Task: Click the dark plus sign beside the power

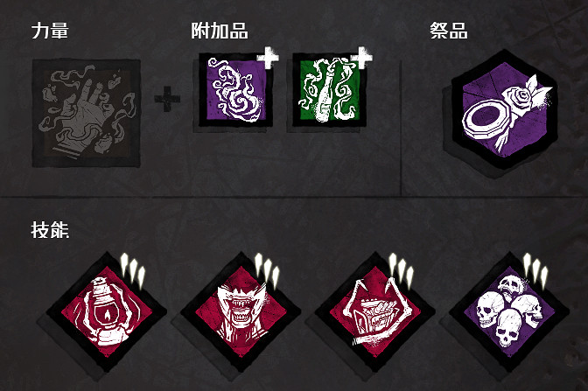Action: (x=167, y=99)
